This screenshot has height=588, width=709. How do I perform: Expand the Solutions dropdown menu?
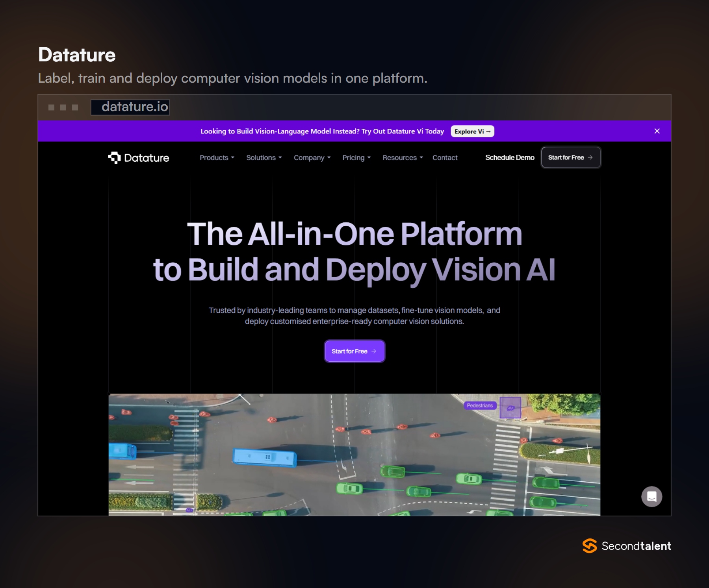(264, 158)
